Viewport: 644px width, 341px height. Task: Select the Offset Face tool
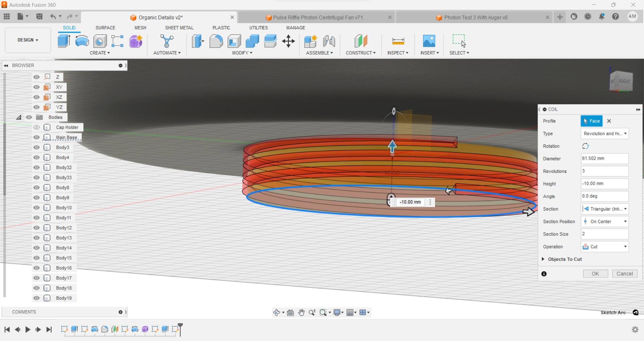tap(270, 41)
